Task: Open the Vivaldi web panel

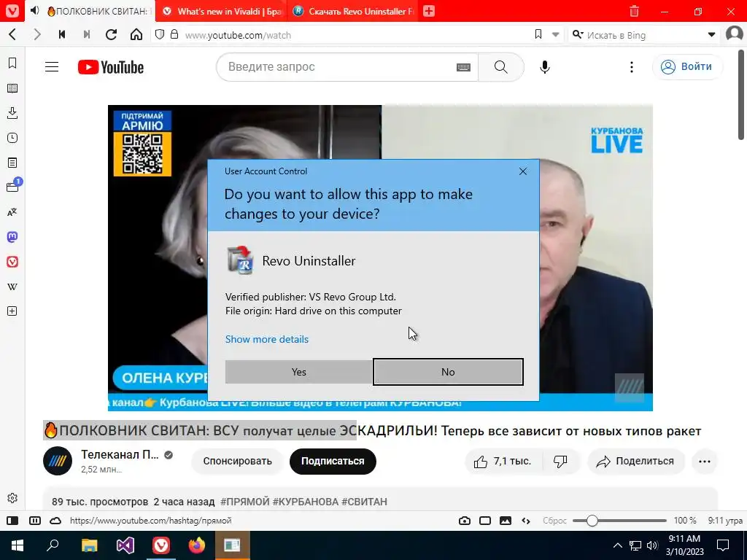Action: (x=12, y=262)
